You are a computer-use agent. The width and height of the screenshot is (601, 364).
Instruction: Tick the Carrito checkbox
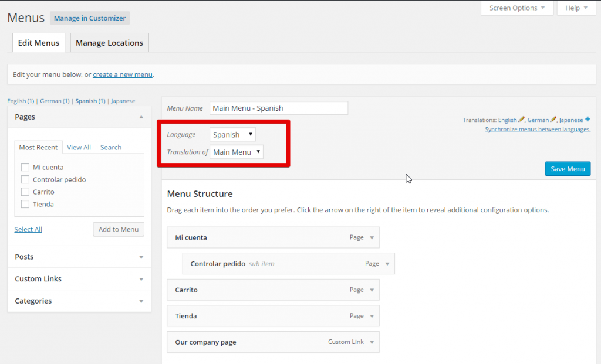25,192
